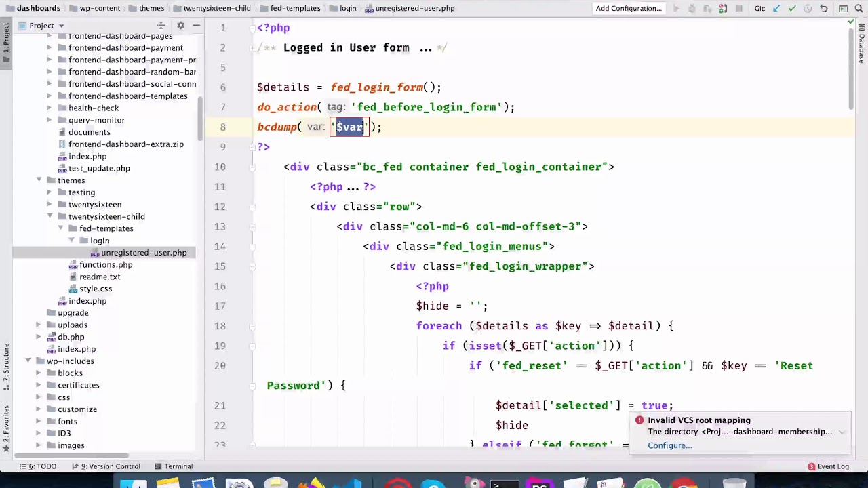Click the macOS Terminal dock icon

[x=505, y=483]
